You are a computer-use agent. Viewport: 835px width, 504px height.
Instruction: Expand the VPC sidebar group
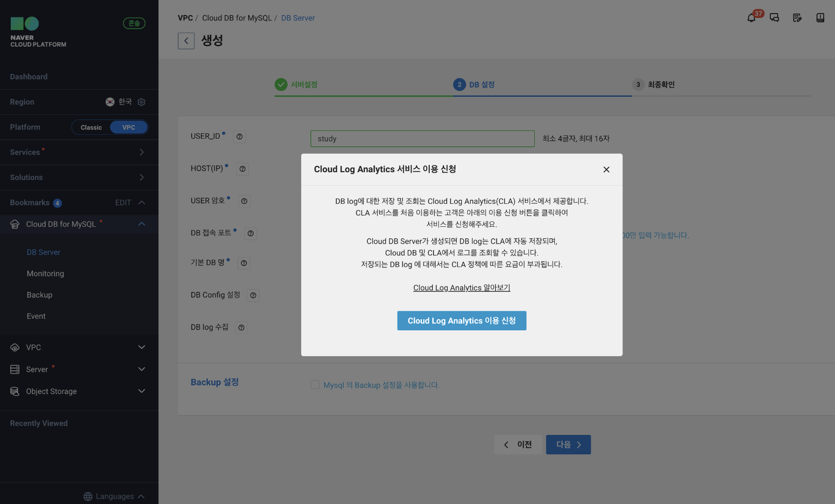142,347
